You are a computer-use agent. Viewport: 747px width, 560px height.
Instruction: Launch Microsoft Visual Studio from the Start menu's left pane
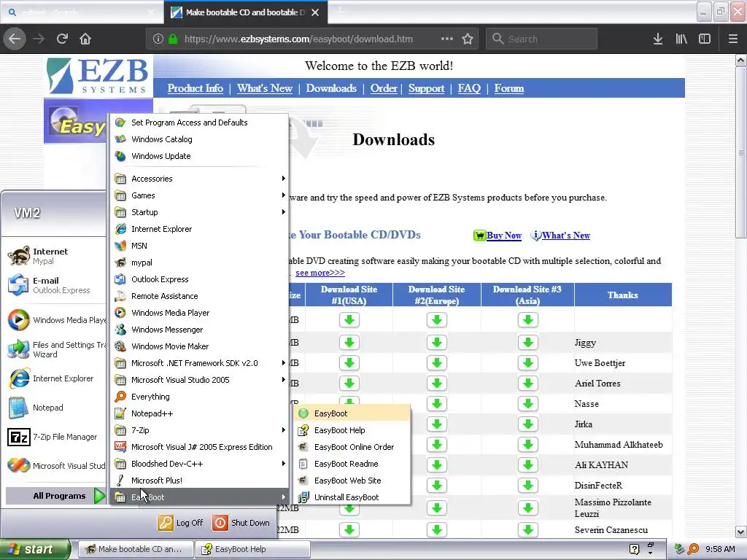pyautogui.click(x=55, y=466)
